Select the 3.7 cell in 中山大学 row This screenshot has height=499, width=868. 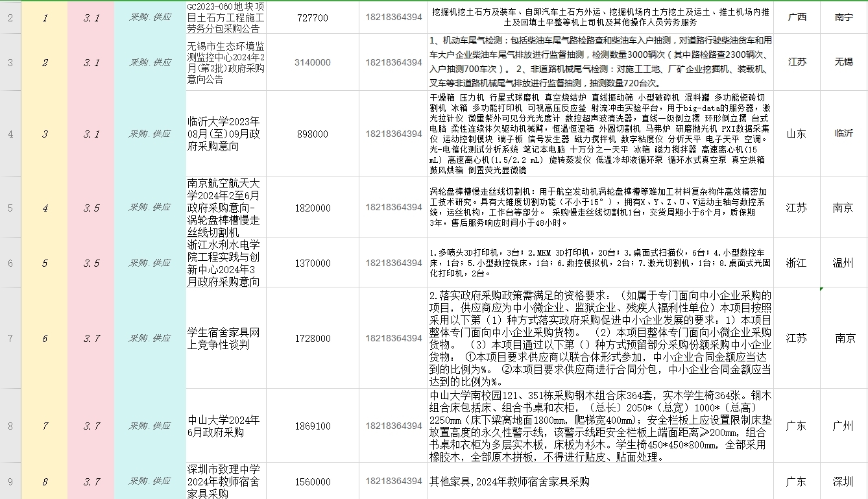tap(91, 426)
